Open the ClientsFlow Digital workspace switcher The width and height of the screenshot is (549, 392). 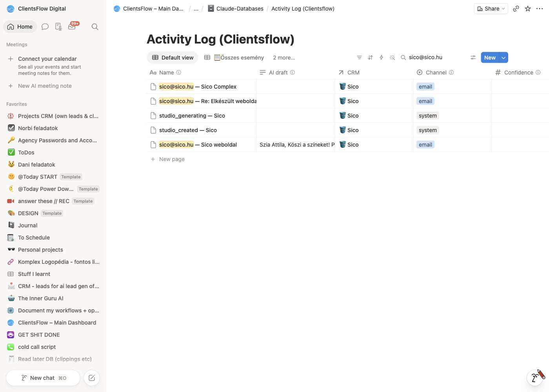click(x=36, y=9)
